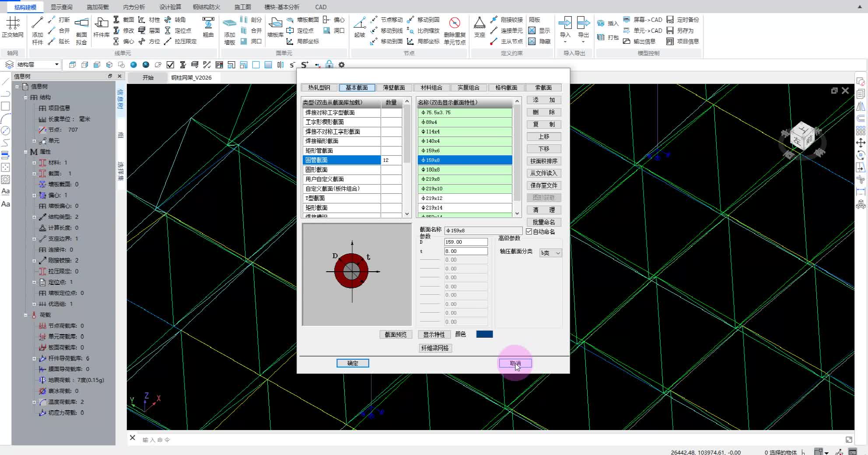Click the 导入 import icon
This screenshot has width=868, height=455.
565,23
